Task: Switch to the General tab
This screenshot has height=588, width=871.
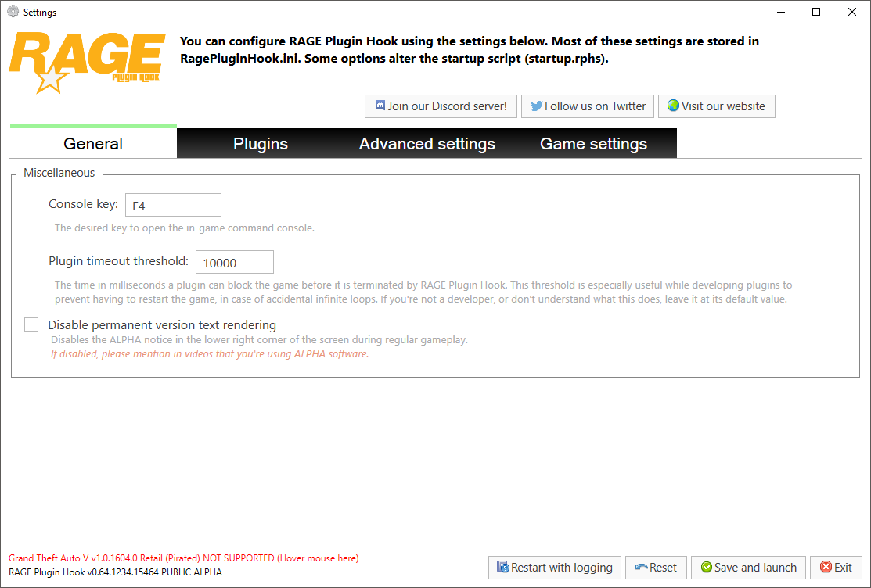Action: pyautogui.click(x=93, y=143)
